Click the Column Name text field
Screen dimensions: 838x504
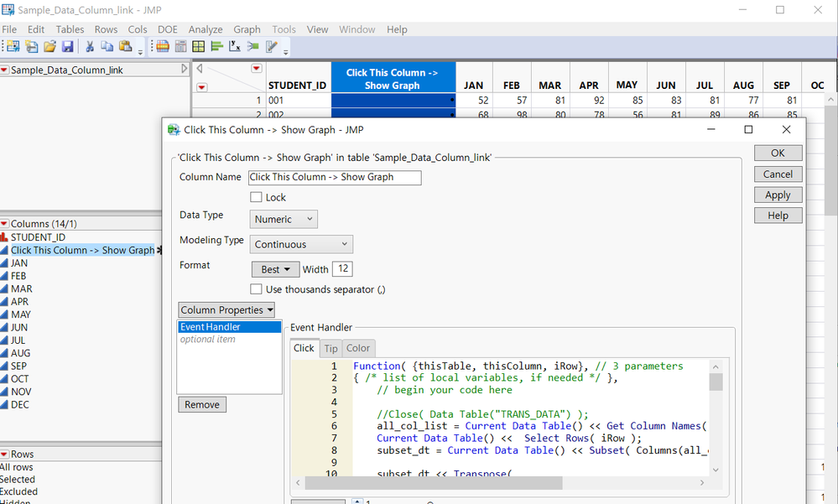[334, 177]
